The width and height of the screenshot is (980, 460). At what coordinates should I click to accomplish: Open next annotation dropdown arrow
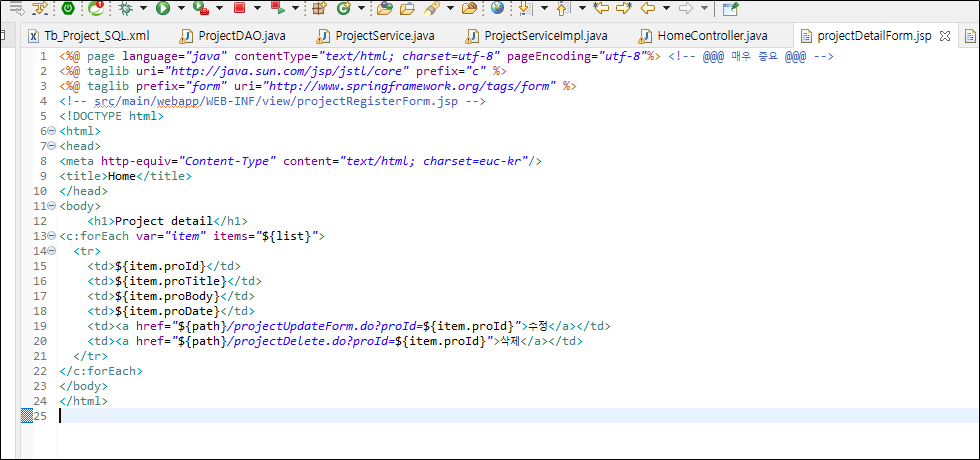tap(544, 8)
